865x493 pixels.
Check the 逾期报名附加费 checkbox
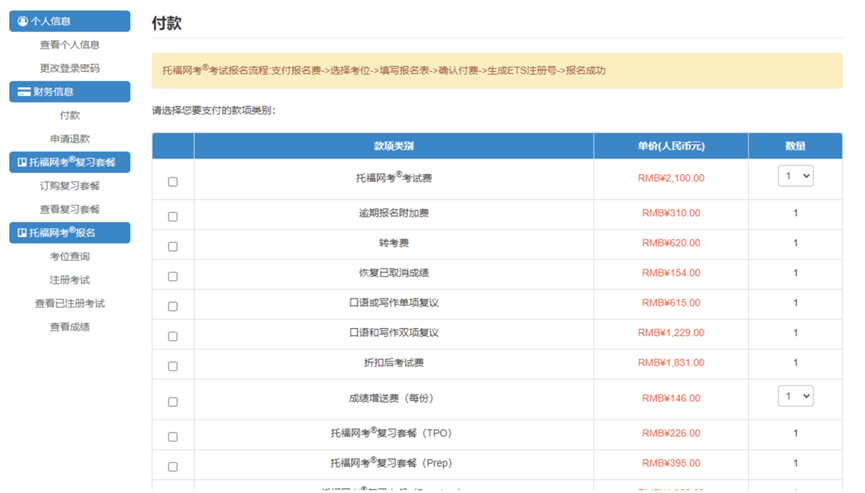pyautogui.click(x=173, y=217)
